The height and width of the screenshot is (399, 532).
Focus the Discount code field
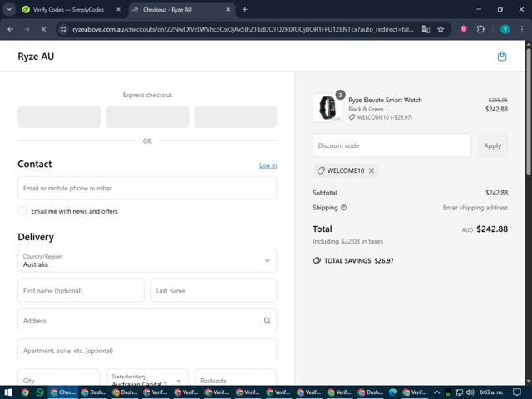(392, 145)
